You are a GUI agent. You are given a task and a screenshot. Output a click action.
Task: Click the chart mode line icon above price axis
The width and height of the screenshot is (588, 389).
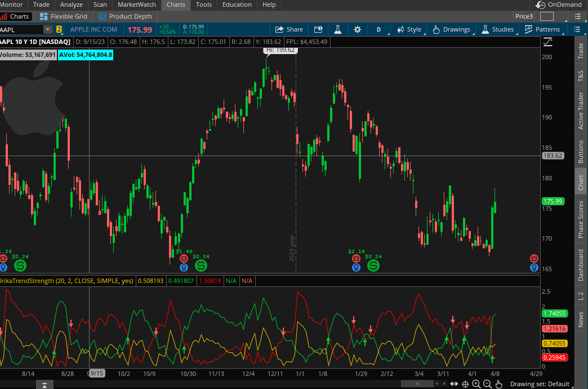(548, 42)
